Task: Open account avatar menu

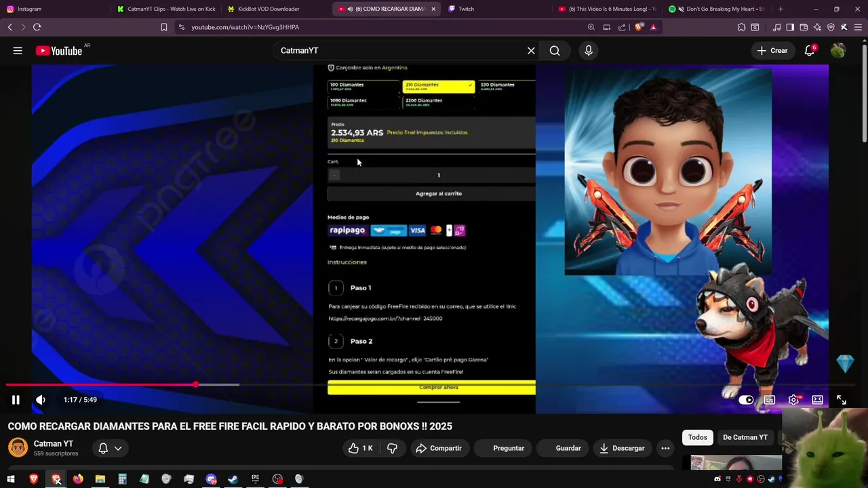Action: pyautogui.click(x=838, y=51)
